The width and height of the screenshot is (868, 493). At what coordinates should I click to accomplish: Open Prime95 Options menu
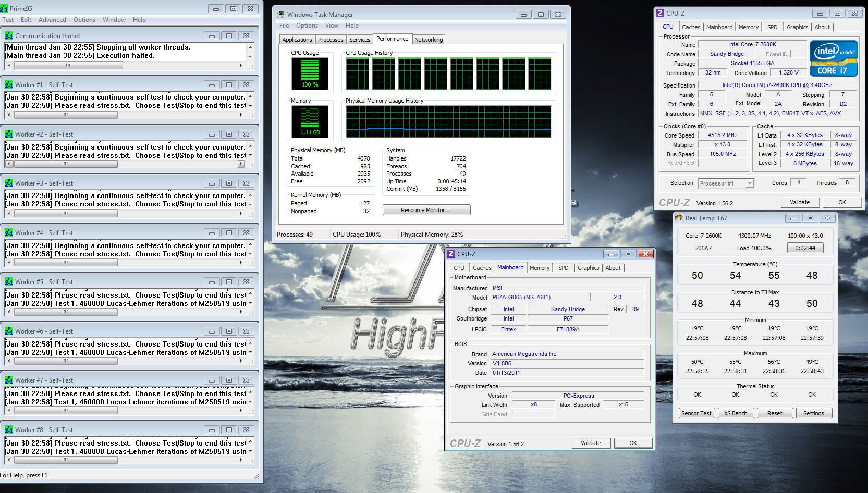pyautogui.click(x=84, y=20)
